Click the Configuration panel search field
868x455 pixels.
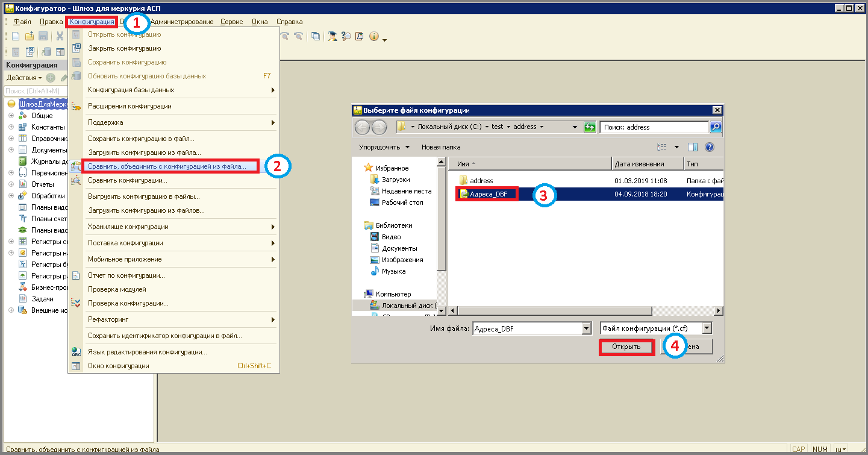tap(35, 91)
